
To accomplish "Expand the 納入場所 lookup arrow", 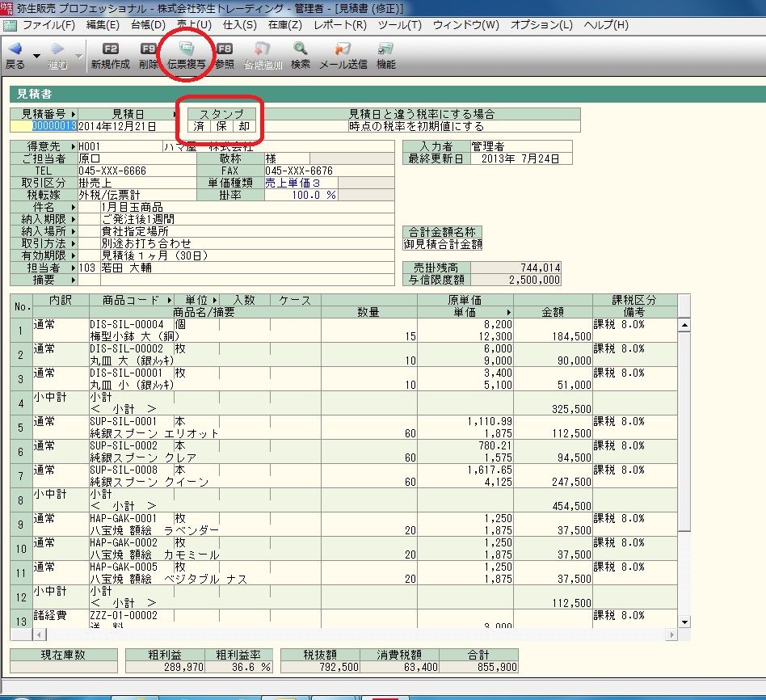I will [x=74, y=231].
